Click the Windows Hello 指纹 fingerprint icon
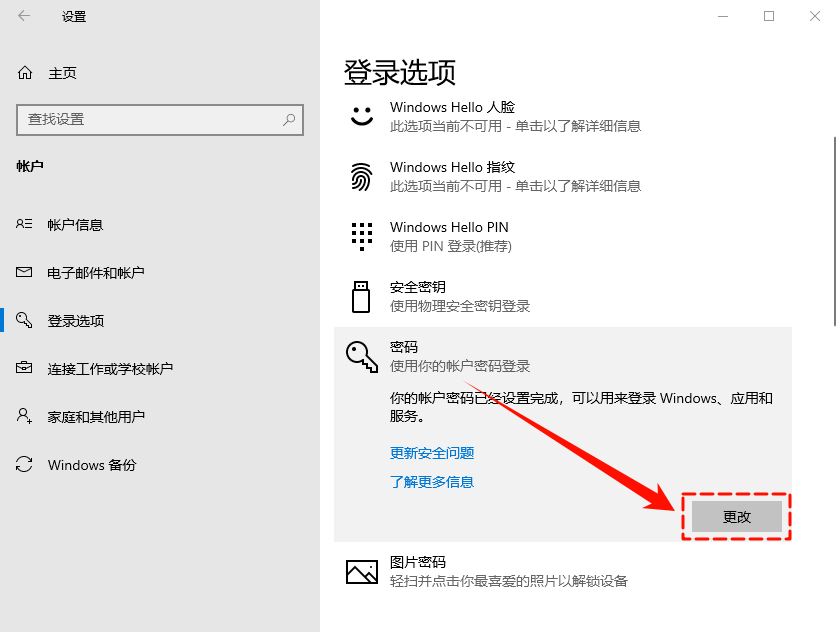Screen dimensions: 838x632 [x=361, y=176]
